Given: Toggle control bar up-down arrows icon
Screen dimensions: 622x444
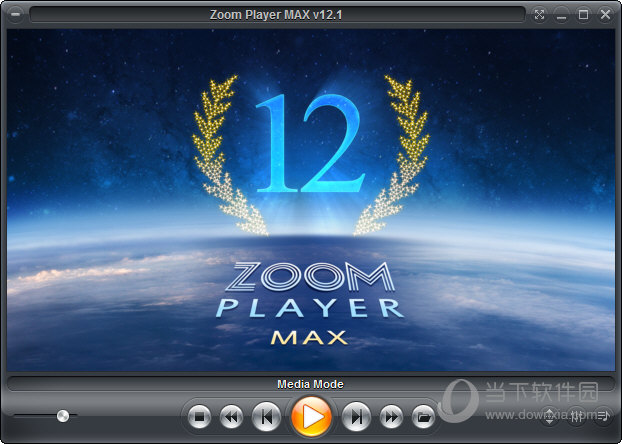Looking at the screenshot, I should pyautogui.click(x=549, y=416).
